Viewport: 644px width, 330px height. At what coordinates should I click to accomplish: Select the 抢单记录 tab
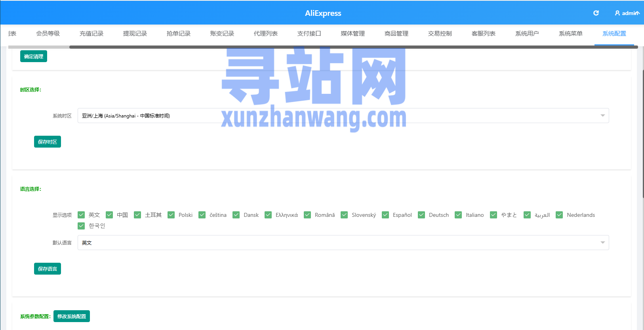click(179, 34)
